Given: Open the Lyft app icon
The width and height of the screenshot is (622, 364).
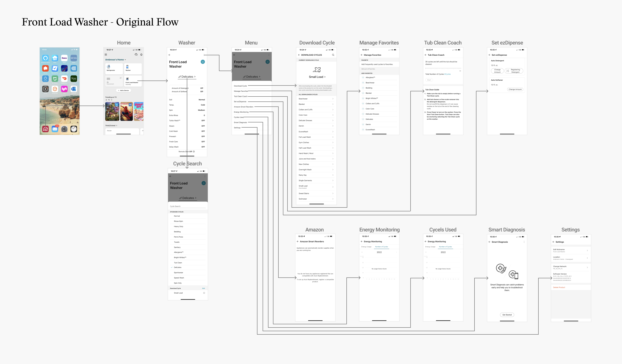Looking at the screenshot, I should (x=64, y=89).
